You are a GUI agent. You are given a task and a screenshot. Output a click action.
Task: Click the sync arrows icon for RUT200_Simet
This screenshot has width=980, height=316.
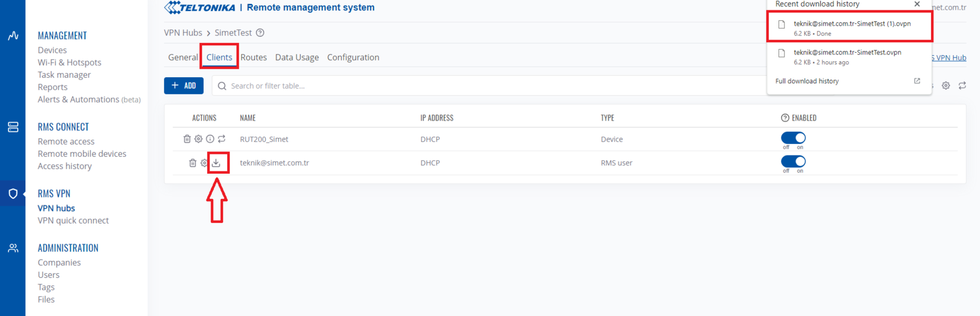[x=222, y=139]
